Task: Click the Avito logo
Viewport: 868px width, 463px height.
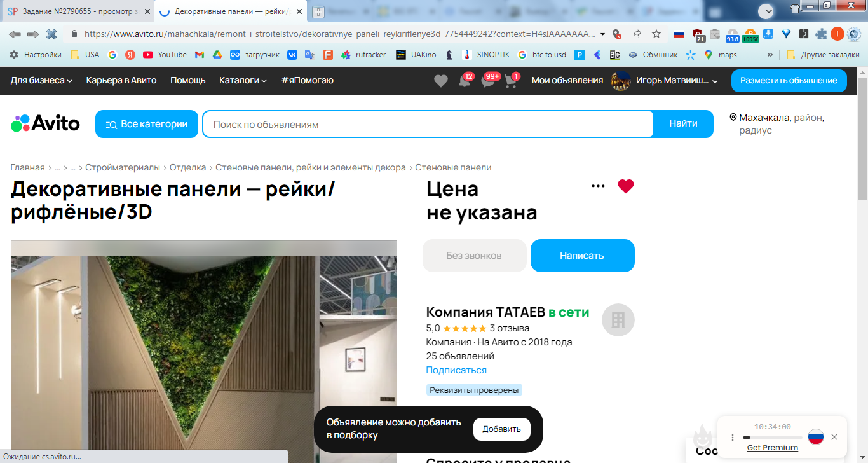Action: (45, 123)
